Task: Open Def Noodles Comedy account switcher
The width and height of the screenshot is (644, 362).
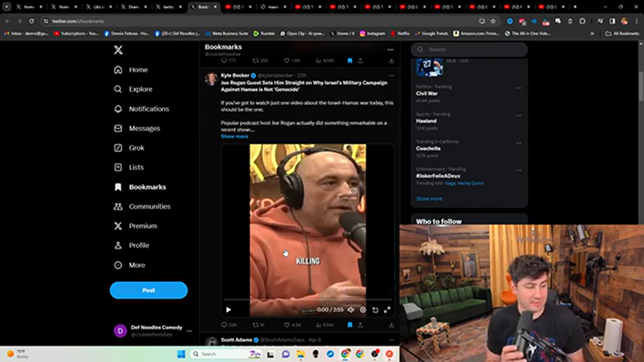Action: [153, 331]
